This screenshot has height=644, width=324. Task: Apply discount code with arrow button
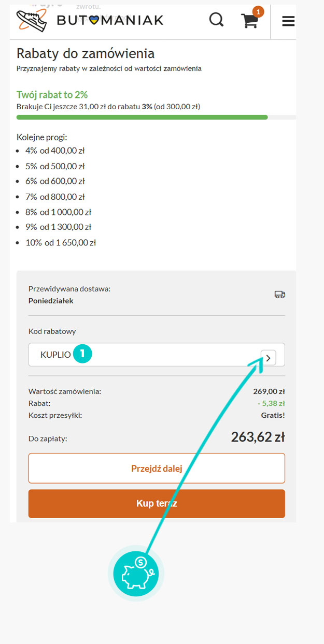(269, 357)
